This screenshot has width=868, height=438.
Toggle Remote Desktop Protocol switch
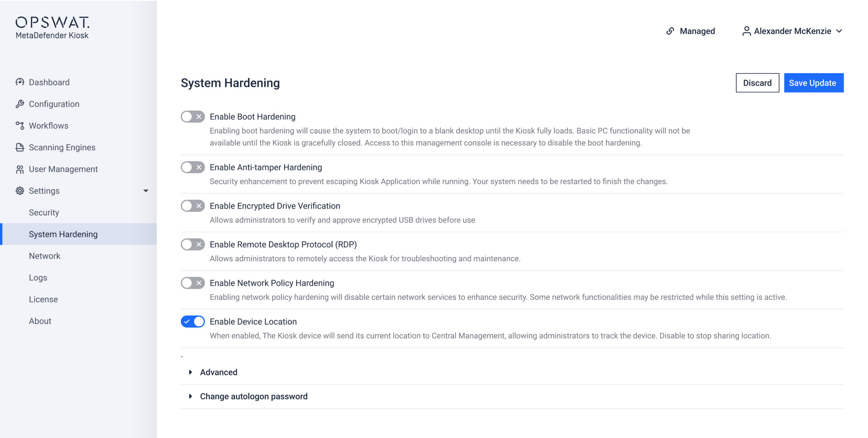[x=193, y=244]
